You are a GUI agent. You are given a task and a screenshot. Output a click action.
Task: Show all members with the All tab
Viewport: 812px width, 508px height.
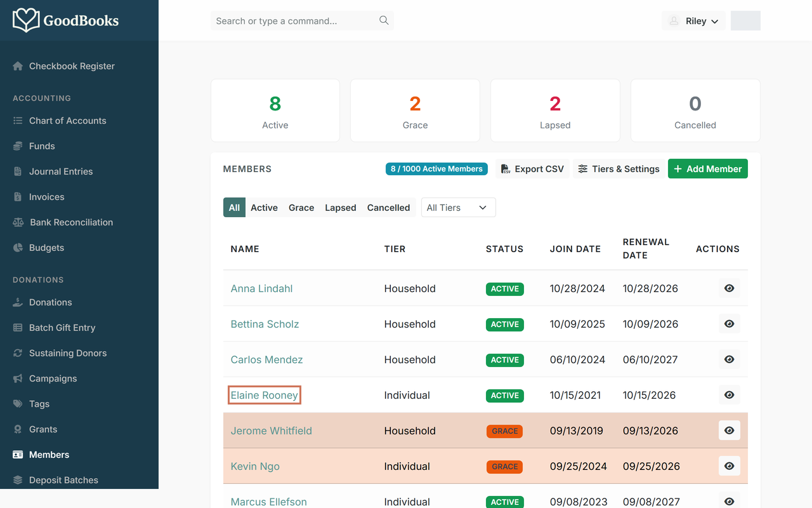pos(234,208)
